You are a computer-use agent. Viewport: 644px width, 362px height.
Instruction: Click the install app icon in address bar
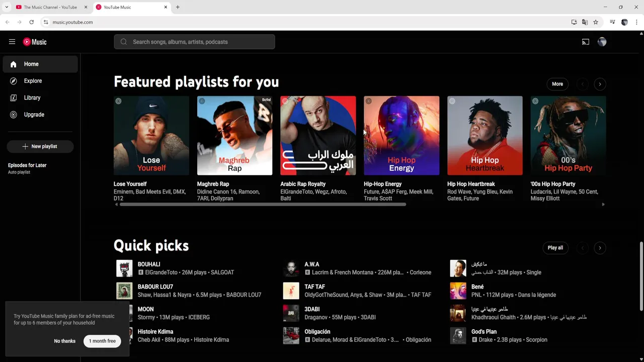coord(574,22)
